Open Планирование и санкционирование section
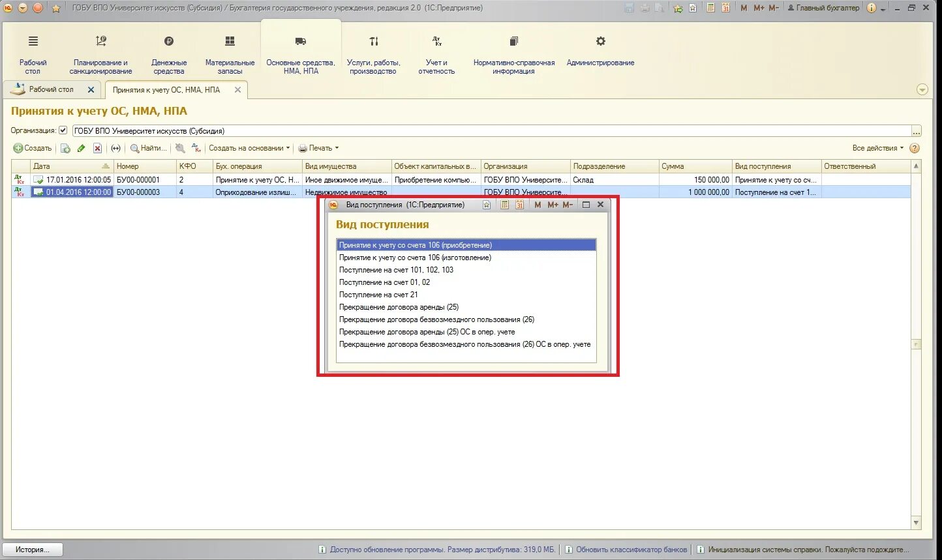 pyautogui.click(x=100, y=55)
